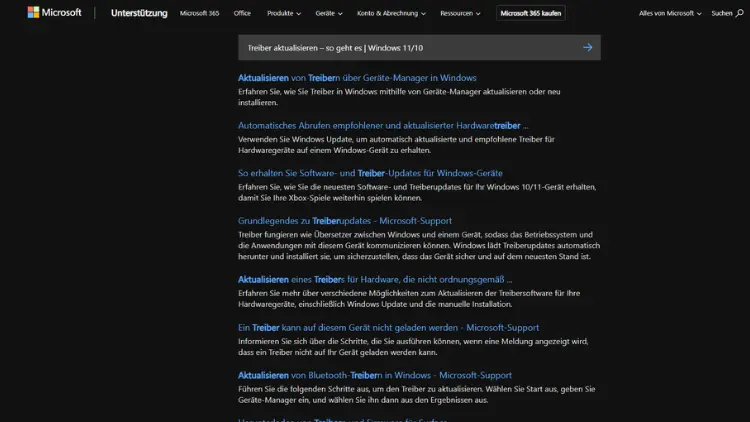Open Aktualisieren von Treibern über Geräte-Manager result
The height and width of the screenshot is (422, 750).
click(x=357, y=78)
